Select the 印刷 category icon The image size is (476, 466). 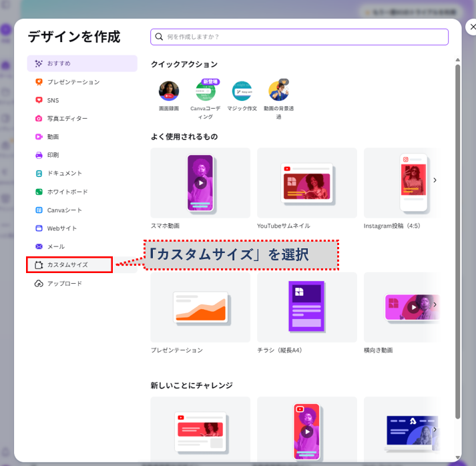39,155
